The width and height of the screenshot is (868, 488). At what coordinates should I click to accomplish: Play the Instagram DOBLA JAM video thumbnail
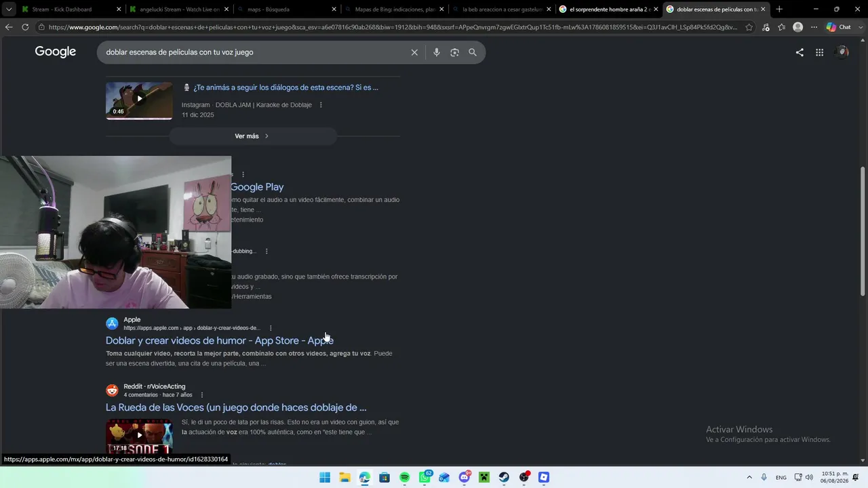click(x=139, y=100)
